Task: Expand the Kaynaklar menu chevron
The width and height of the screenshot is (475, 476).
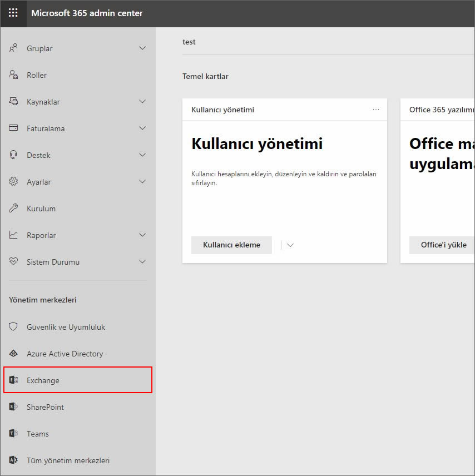Action: [x=142, y=101]
